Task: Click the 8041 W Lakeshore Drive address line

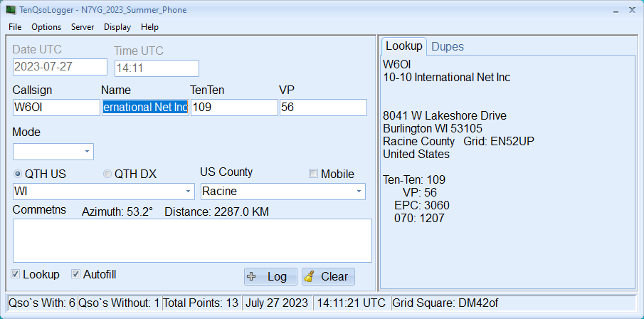Action: 445,116
